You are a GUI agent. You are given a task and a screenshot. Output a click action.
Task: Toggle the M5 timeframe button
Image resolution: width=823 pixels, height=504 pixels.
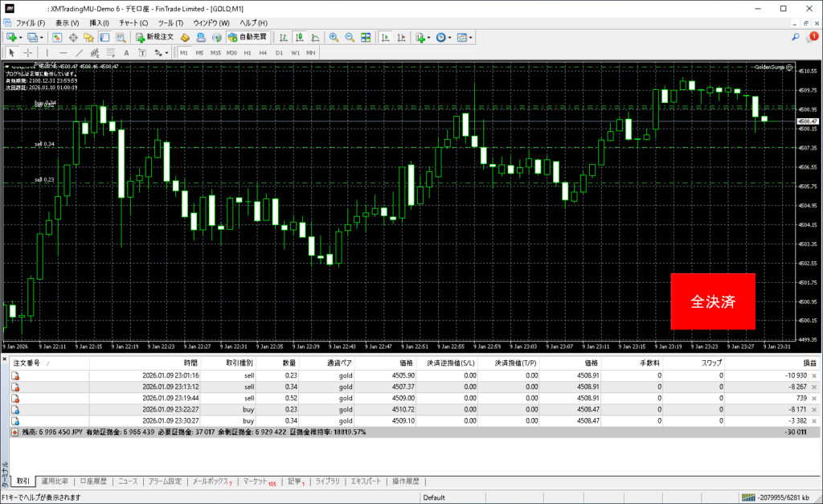pos(199,52)
